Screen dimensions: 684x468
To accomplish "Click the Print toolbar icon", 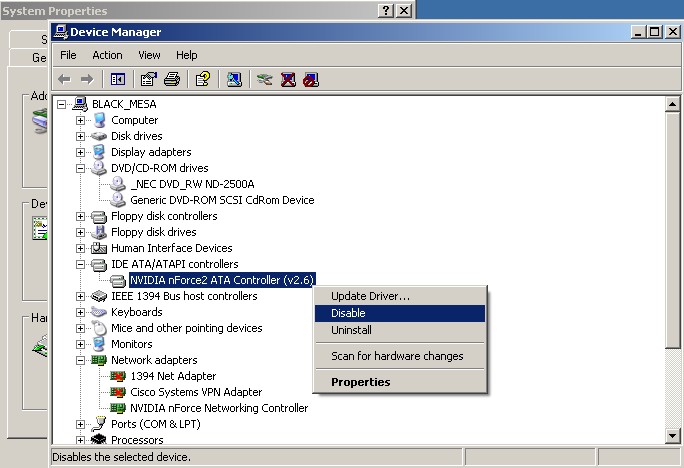I will click(x=171, y=79).
